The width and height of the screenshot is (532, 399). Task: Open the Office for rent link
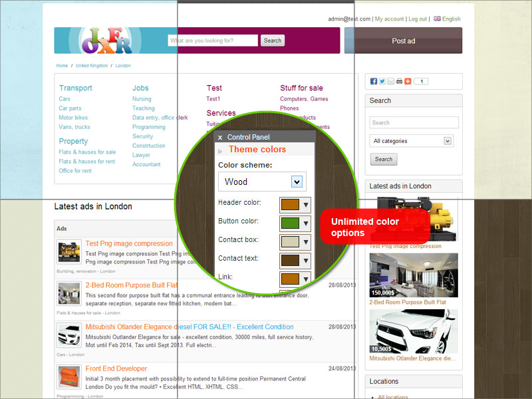click(75, 171)
